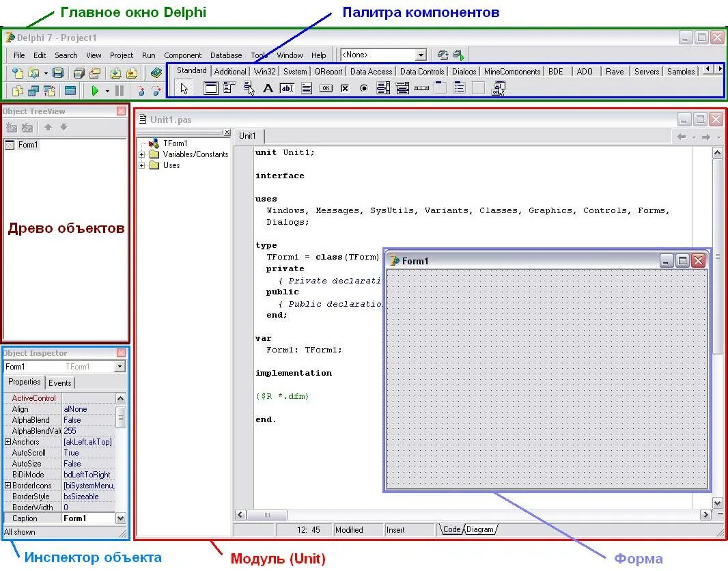Click Add File to Project icon
Screen dimensions: 728x571
click(x=116, y=72)
